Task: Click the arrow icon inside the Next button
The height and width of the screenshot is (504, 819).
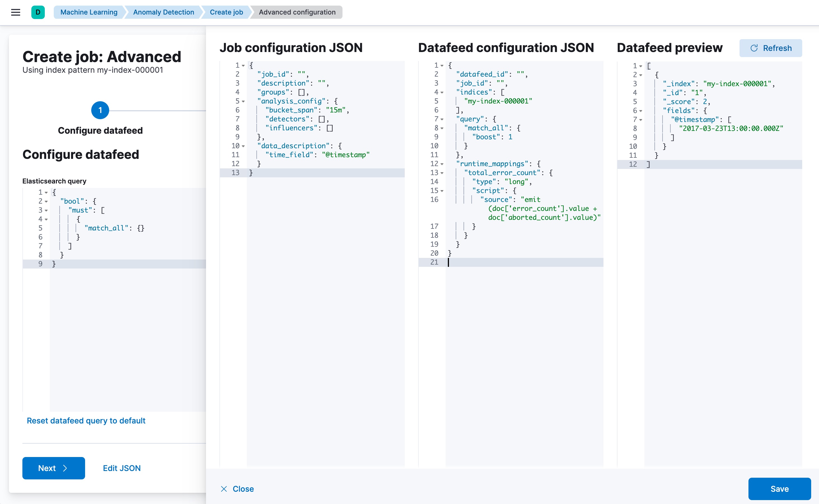Action: tap(65, 468)
